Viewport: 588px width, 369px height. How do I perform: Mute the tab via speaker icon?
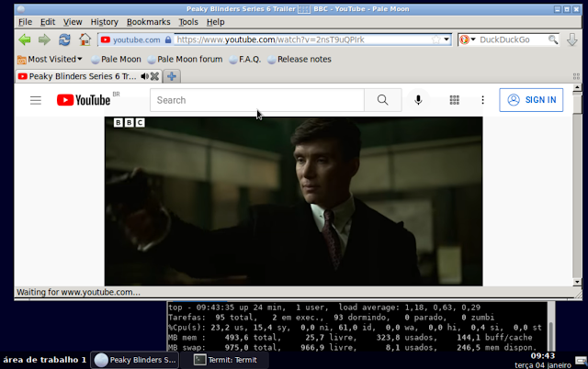coord(144,76)
